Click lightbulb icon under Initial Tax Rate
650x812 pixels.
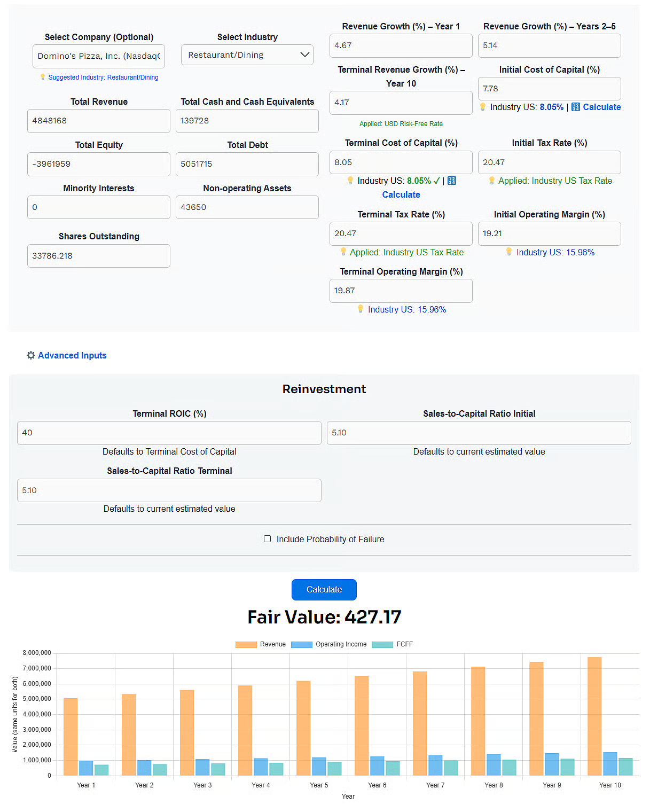coord(491,181)
